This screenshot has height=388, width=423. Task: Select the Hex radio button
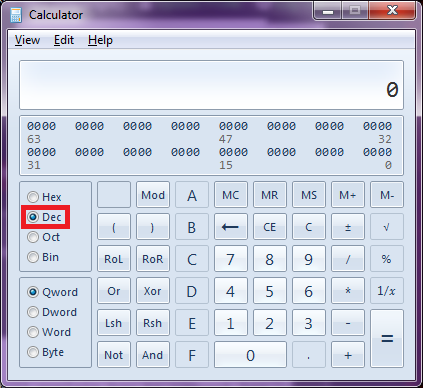[x=44, y=197]
